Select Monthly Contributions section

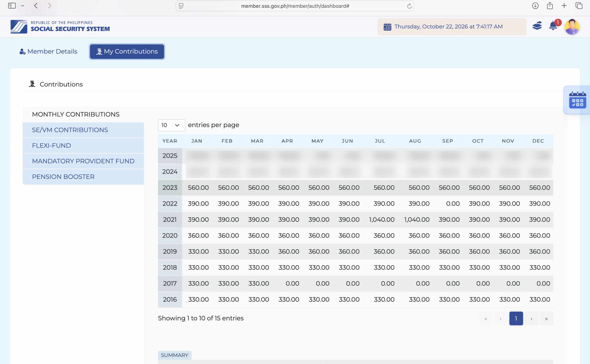tap(76, 114)
